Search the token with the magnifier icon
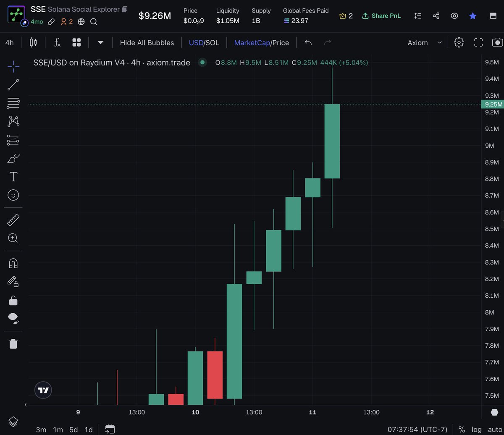Screen dimensions: 504x435 coord(94,21)
